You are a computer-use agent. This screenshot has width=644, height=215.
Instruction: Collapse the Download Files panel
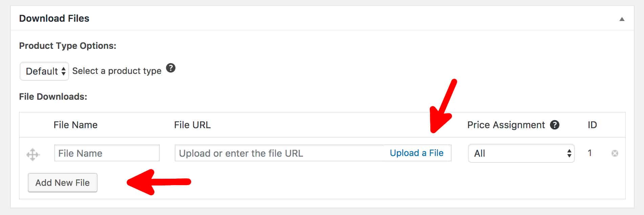(622, 19)
